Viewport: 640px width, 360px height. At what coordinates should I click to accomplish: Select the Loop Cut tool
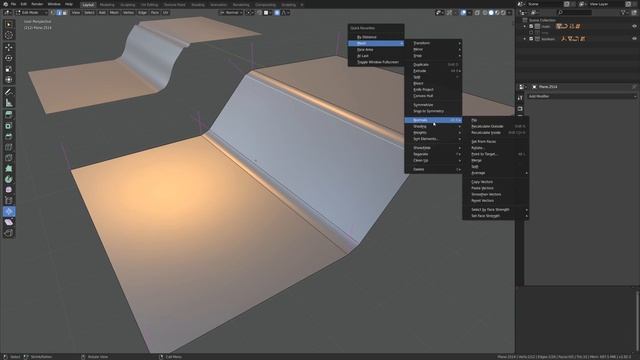click(9, 147)
